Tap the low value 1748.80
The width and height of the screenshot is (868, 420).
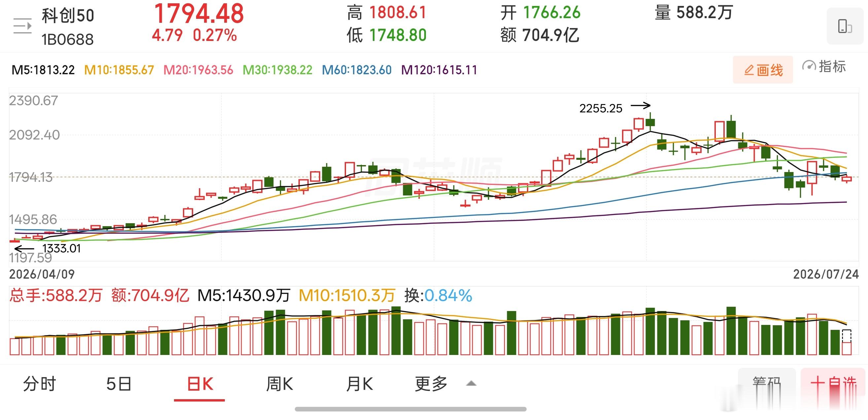[398, 35]
